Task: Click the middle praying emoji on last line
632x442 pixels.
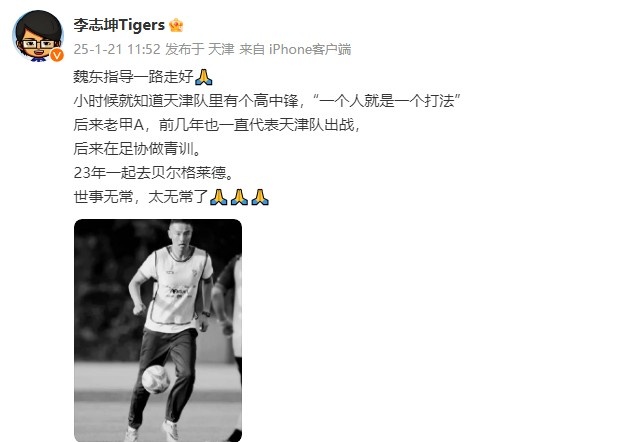Action: 239,197
